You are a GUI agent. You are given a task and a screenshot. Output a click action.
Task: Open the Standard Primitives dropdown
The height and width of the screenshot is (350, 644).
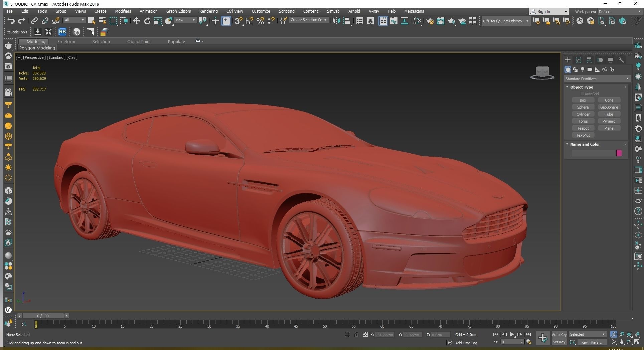click(597, 79)
